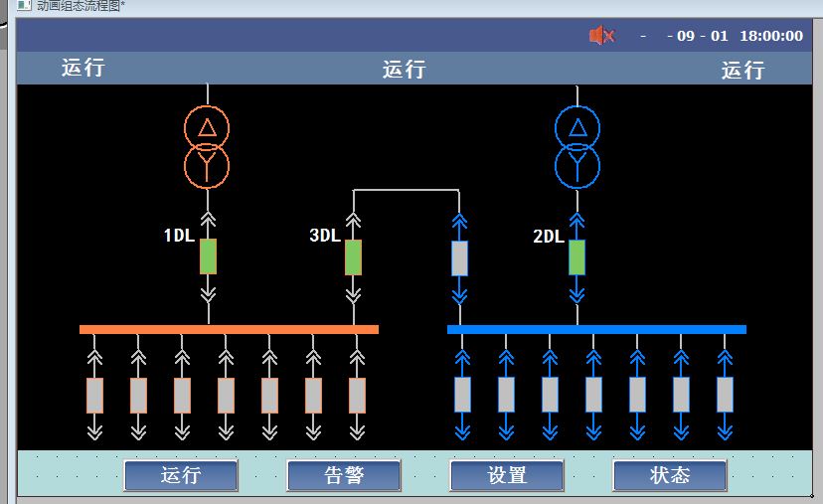Toggle the 1DL green circuit breaker
Image resolution: width=823 pixels, height=504 pixels.
click(208, 256)
